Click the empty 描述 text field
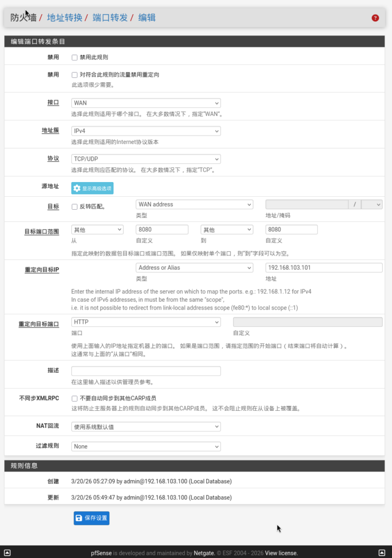Viewport: 392px width, 558px height. (x=146, y=371)
